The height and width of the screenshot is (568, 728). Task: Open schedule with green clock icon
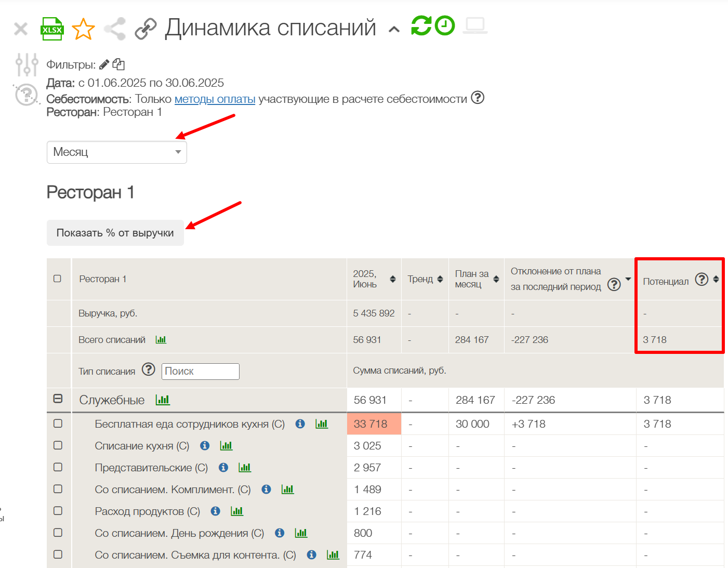[x=445, y=25]
